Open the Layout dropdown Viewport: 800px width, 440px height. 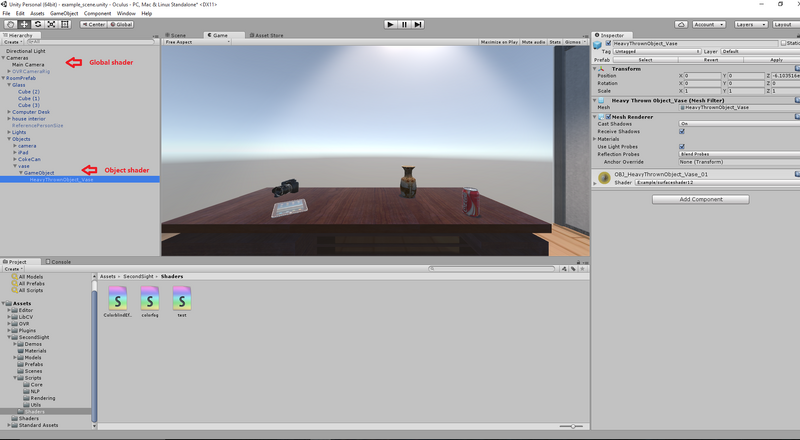786,24
